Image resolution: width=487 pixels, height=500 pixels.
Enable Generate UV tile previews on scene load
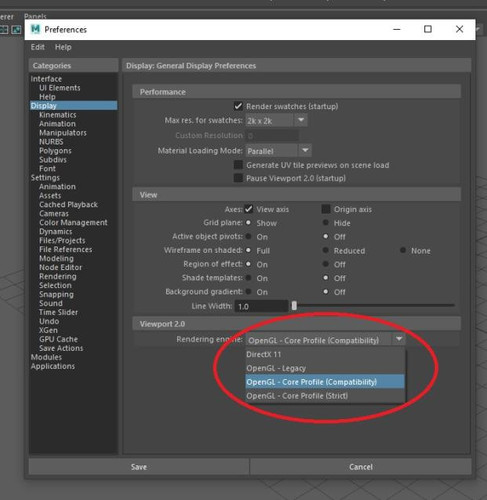[238, 165]
